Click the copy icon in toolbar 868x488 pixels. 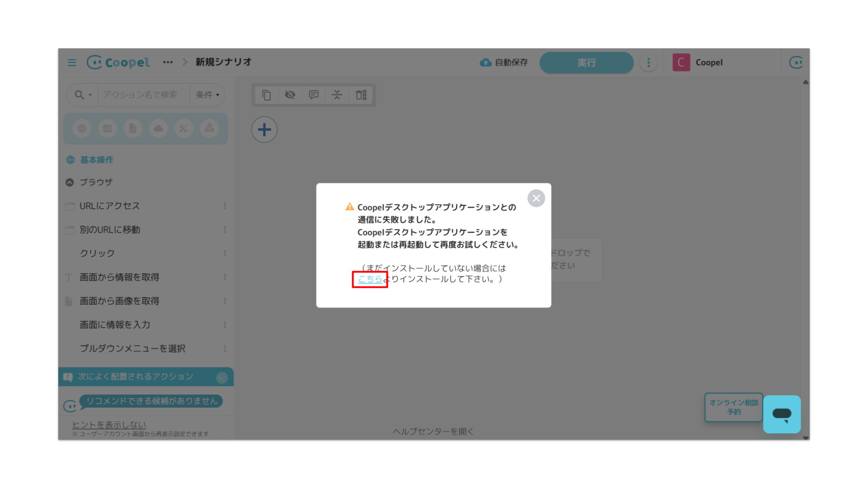coord(267,95)
